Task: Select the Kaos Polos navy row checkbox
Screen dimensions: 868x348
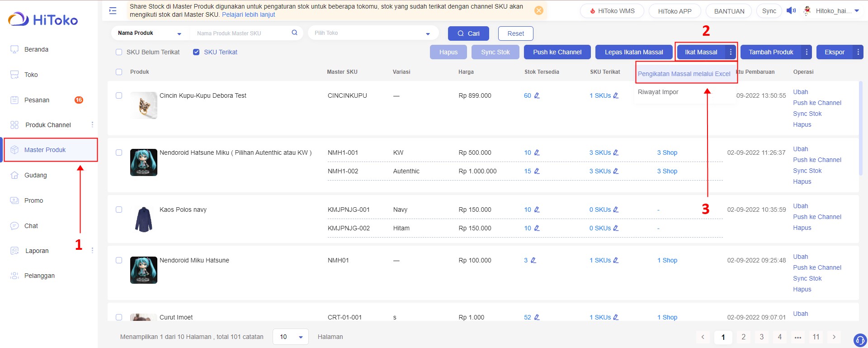Action: pyautogui.click(x=119, y=210)
